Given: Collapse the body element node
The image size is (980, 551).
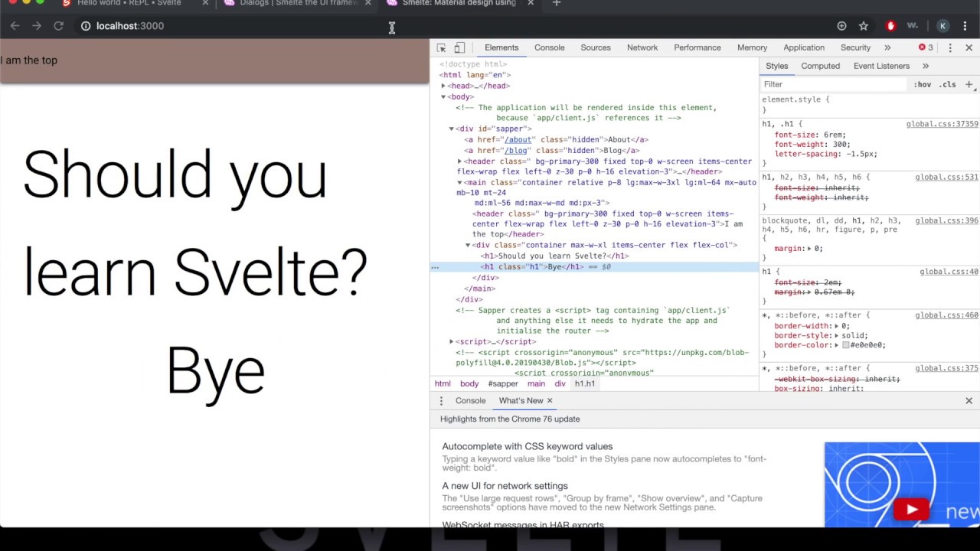Looking at the screenshot, I should [x=443, y=96].
